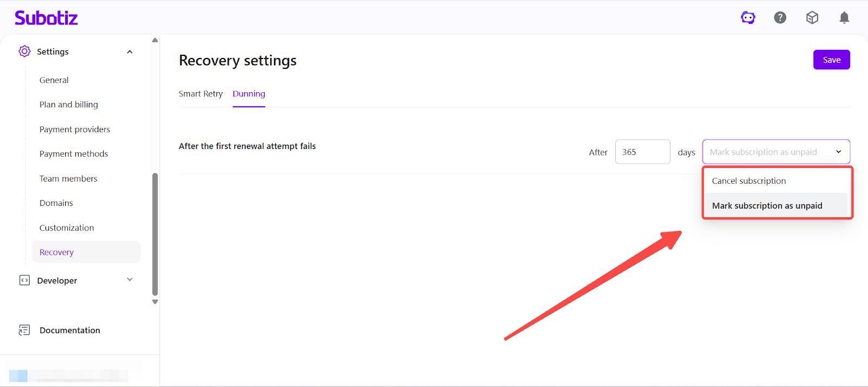Open Payment providers settings

75,130
